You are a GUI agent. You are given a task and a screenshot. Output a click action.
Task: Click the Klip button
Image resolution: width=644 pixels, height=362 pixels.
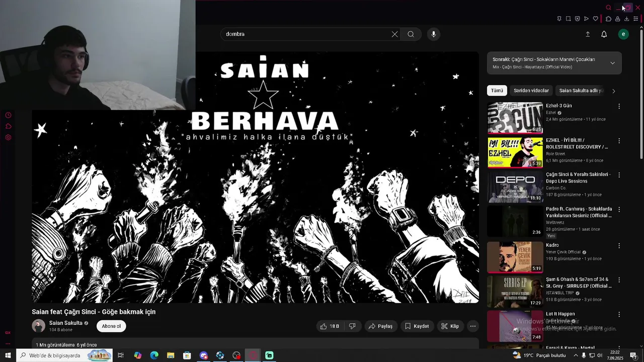coord(450,326)
